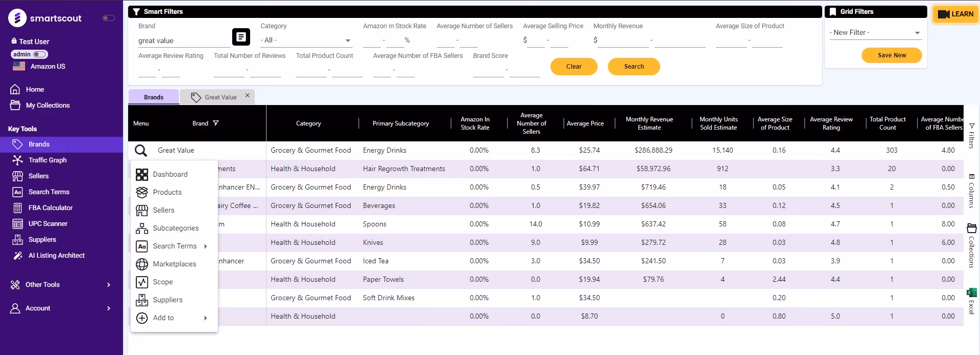Click the Hair Regrowth Treatments cell
The image size is (980, 355).
404,169
